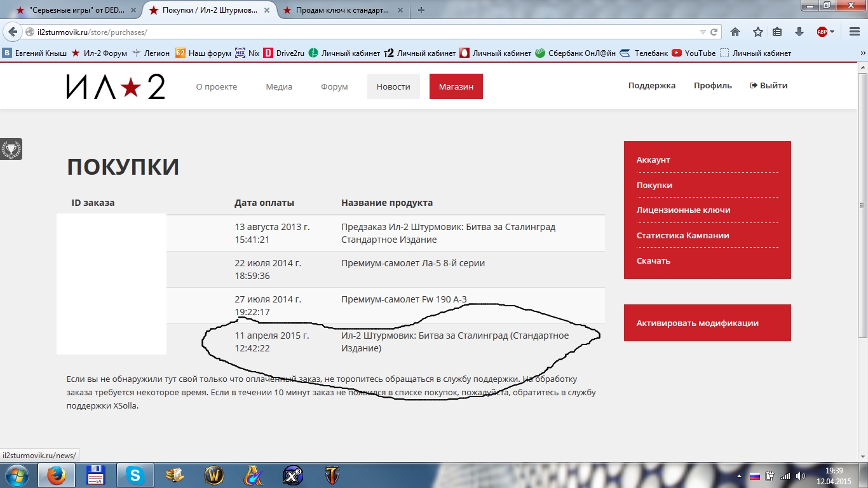Open Статистика Кампании in the sidebar
The height and width of the screenshot is (488, 868).
click(682, 236)
